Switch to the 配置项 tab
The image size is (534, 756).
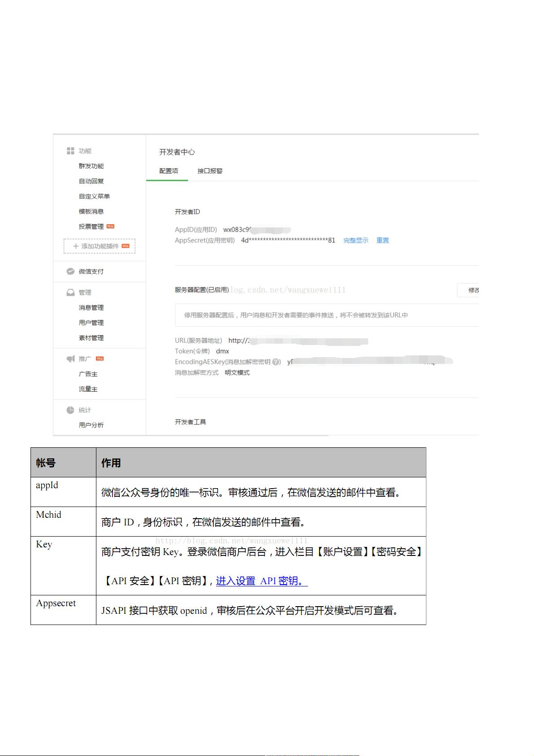(169, 171)
